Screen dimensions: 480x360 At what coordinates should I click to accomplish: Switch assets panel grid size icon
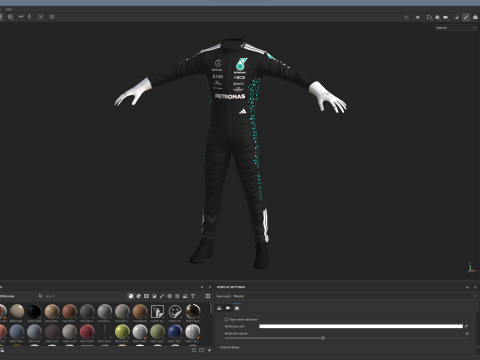coord(208,296)
